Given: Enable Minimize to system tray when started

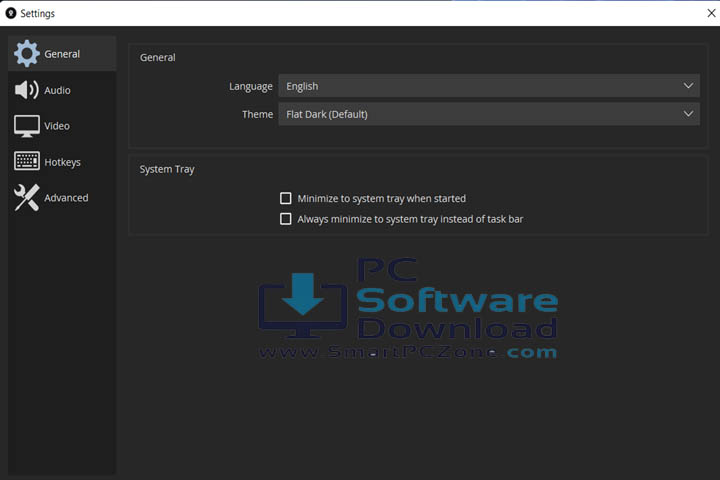Looking at the screenshot, I should (x=286, y=198).
